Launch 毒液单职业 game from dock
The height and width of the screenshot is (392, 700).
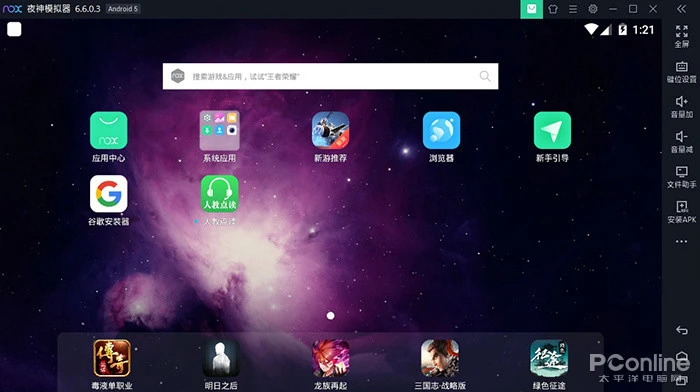[112, 358]
